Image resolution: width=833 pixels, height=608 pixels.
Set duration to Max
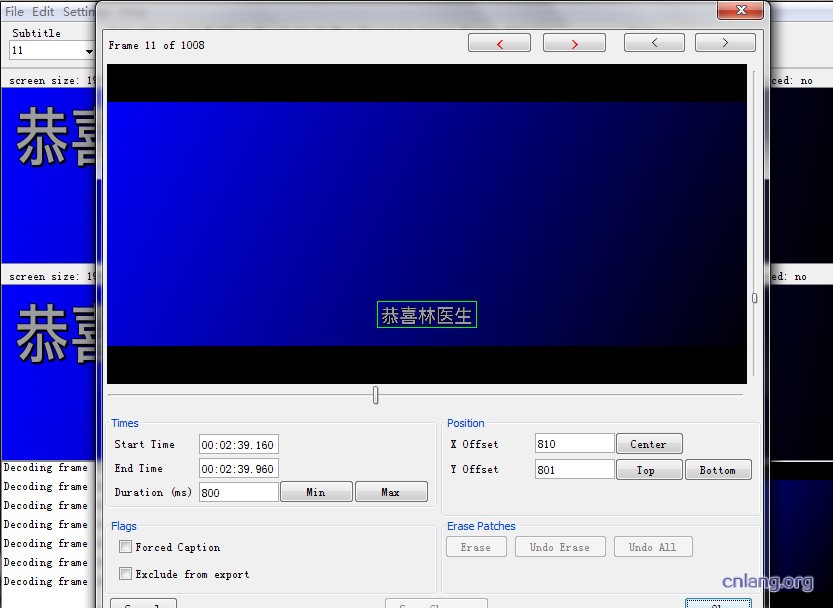391,492
